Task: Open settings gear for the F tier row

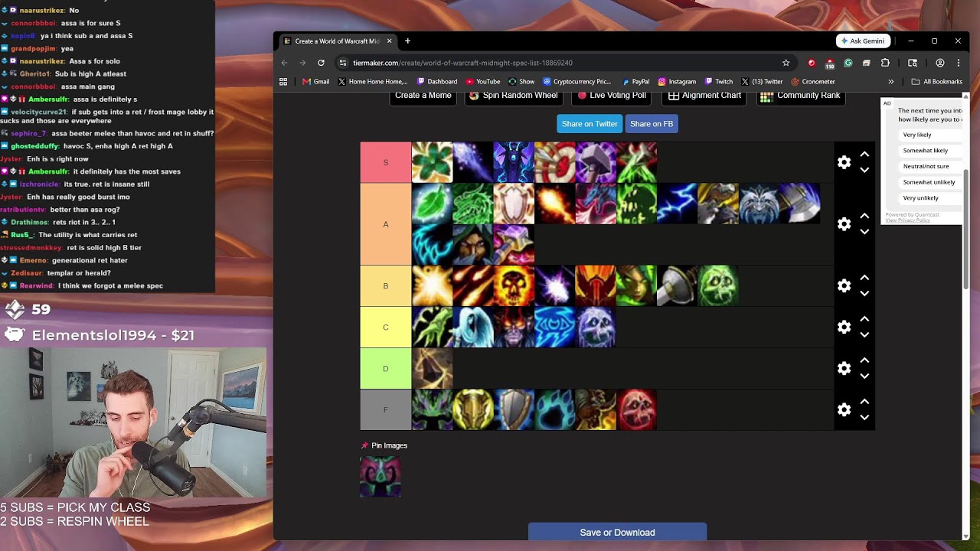Action: pos(844,410)
